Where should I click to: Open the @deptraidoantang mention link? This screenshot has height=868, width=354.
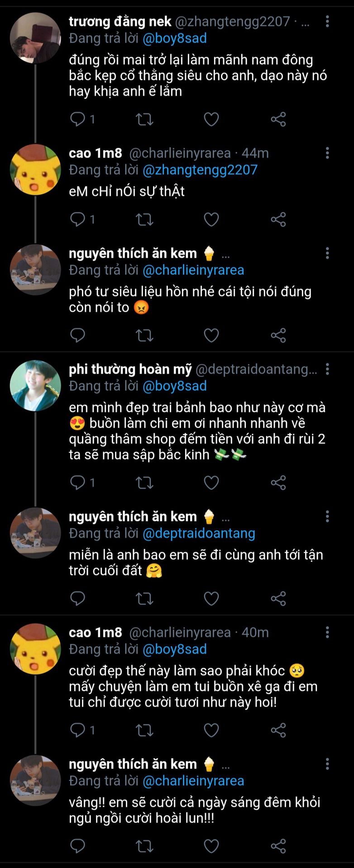tap(199, 533)
